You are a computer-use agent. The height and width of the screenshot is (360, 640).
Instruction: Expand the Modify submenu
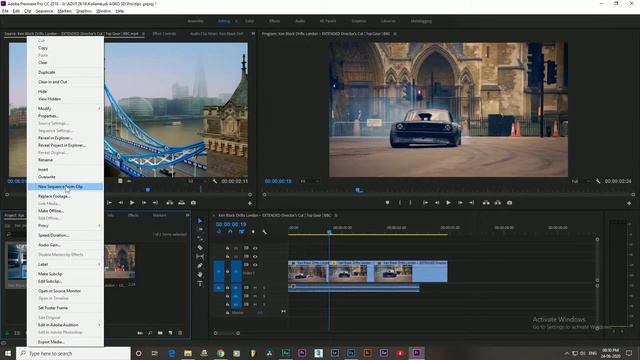tap(65, 109)
